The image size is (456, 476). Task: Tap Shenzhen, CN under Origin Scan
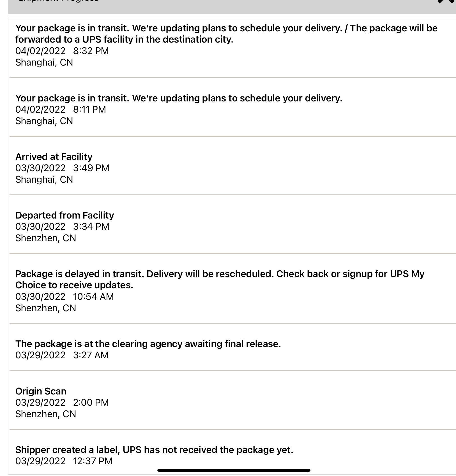(x=46, y=414)
